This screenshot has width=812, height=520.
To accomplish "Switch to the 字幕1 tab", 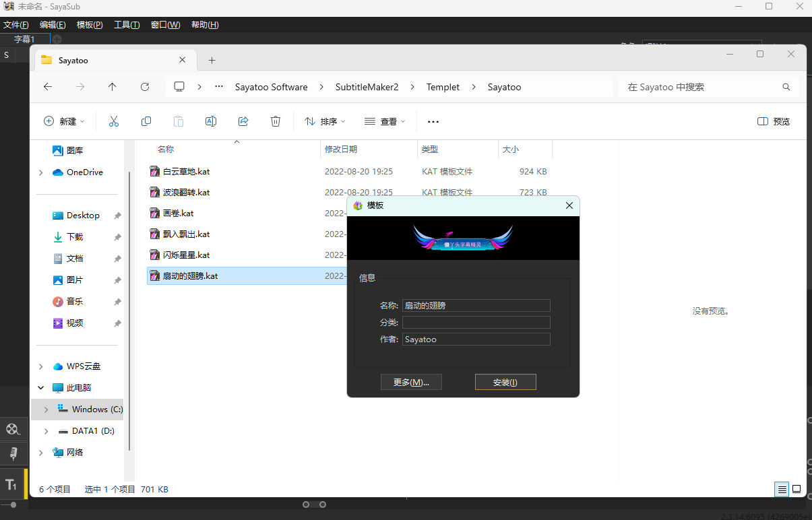I will (24, 39).
